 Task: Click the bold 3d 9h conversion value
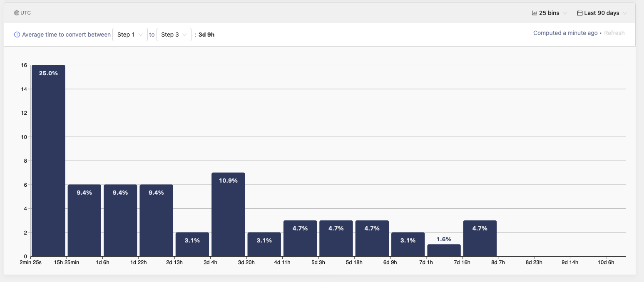[x=206, y=35]
